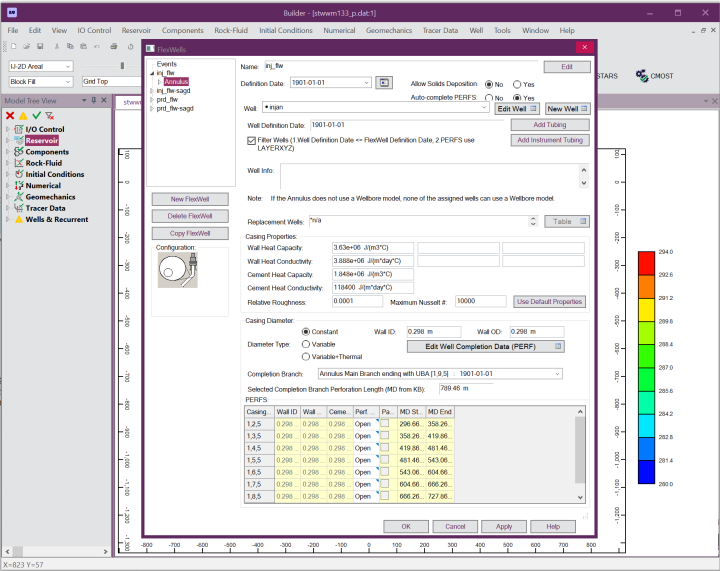The image size is (720, 571).
Task: Click the slider handle beside the IJ-2D Areal dropdown
Action: click(x=122, y=66)
